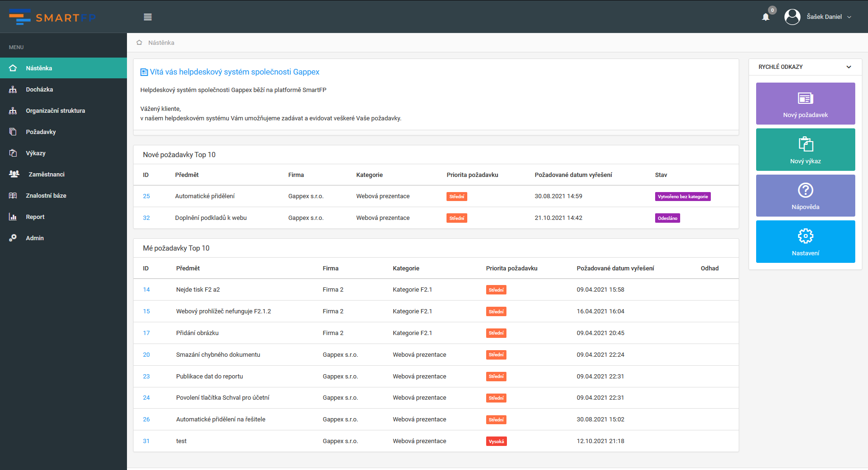Viewport: 868px width, 470px height.
Task: Expand the Šašek Daniel user dropdown
Action: tap(829, 17)
